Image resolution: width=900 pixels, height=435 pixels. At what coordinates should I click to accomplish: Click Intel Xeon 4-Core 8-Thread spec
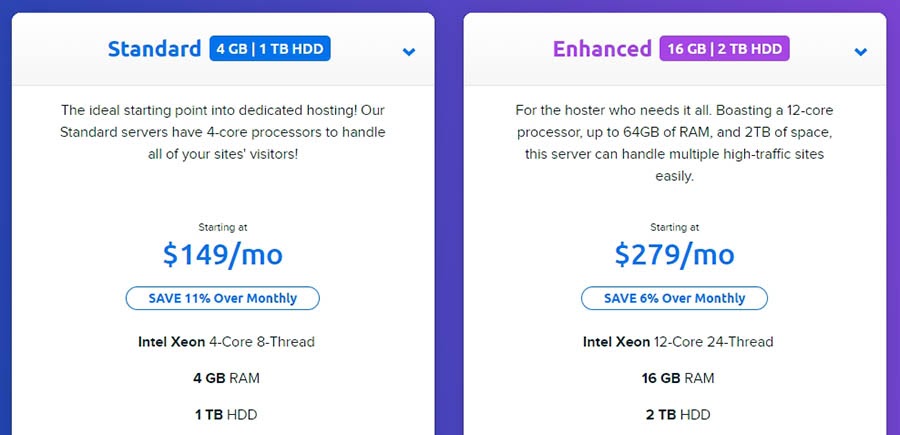(226, 342)
